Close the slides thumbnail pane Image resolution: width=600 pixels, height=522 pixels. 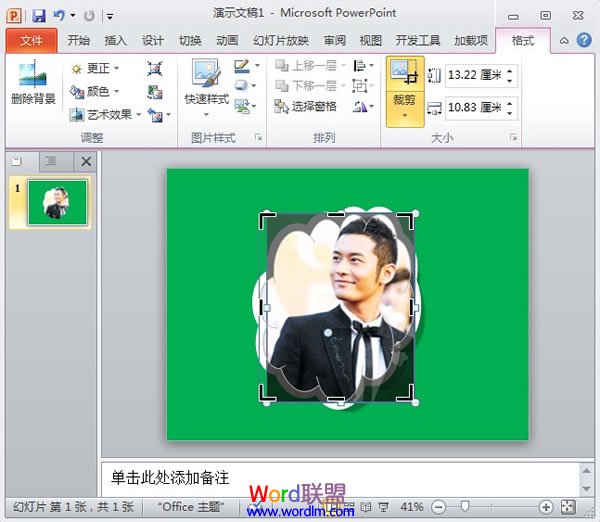tap(86, 161)
